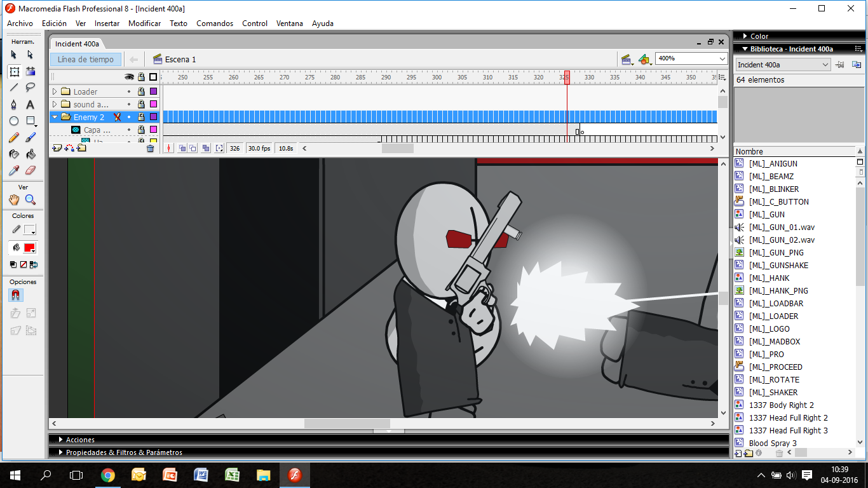Open the Edit Symbols menu
The height and width of the screenshot is (488, 868).
coord(645,59)
